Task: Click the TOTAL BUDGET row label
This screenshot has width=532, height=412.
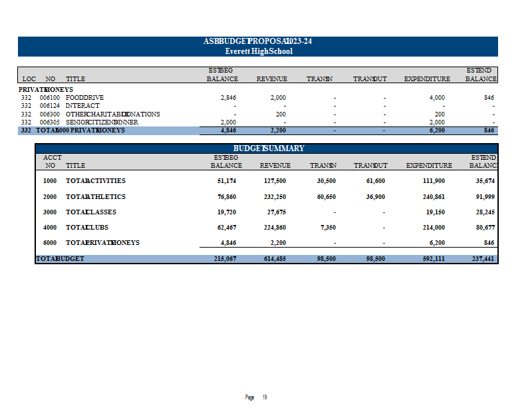Action: [x=60, y=258]
